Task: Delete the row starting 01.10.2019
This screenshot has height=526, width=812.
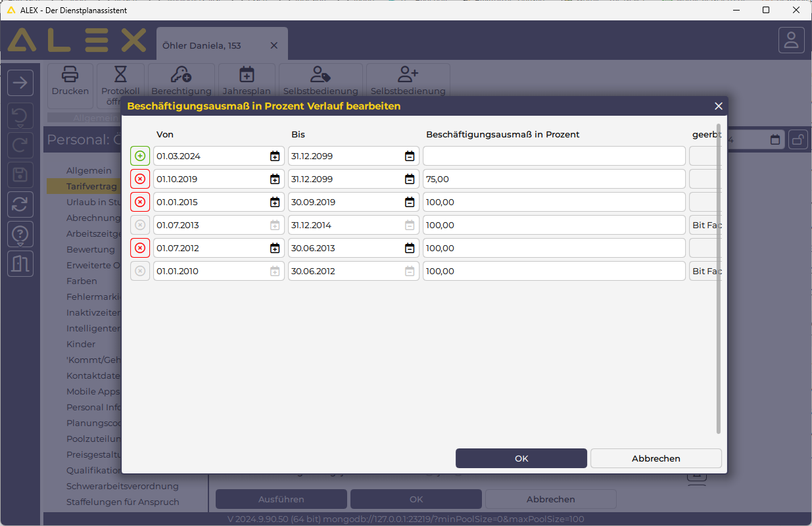Action: pyautogui.click(x=140, y=179)
